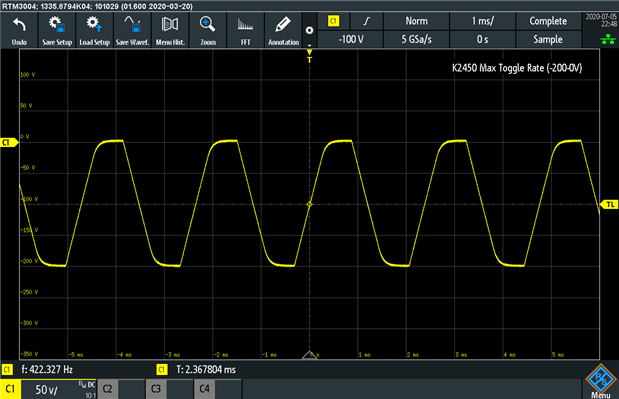The height and width of the screenshot is (399, 619).
Task: Click the Undo icon
Action: tap(19, 30)
